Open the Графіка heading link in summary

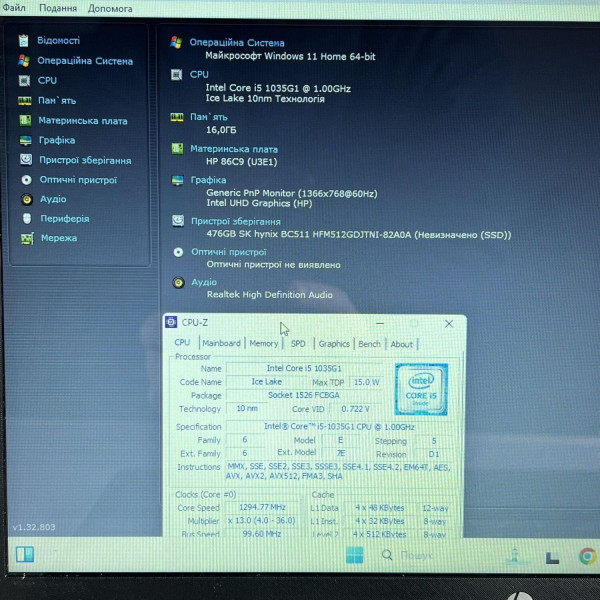click(x=209, y=180)
